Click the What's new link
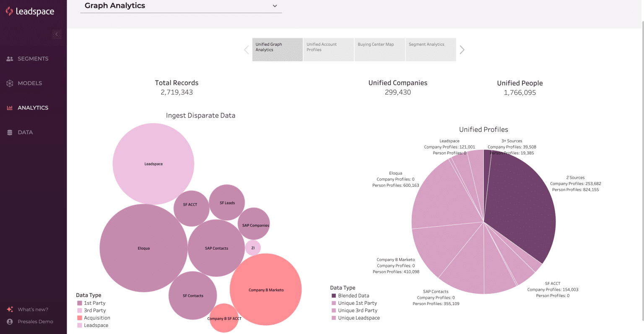 tap(31, 309)
